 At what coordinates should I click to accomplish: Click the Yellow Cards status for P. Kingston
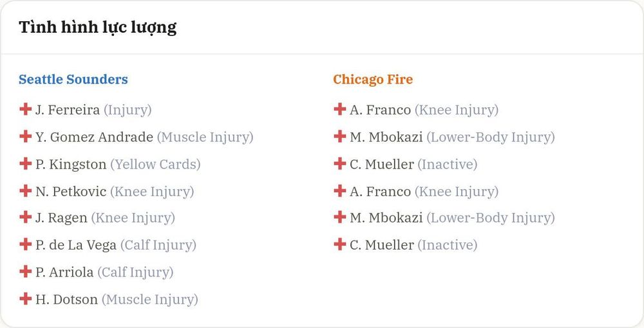(x=155, y=164)
